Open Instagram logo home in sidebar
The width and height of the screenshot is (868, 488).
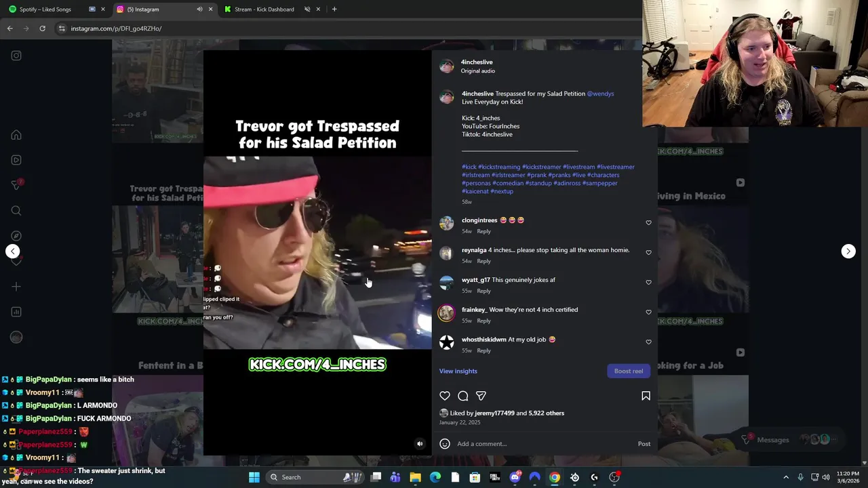[x=16, y=56]
